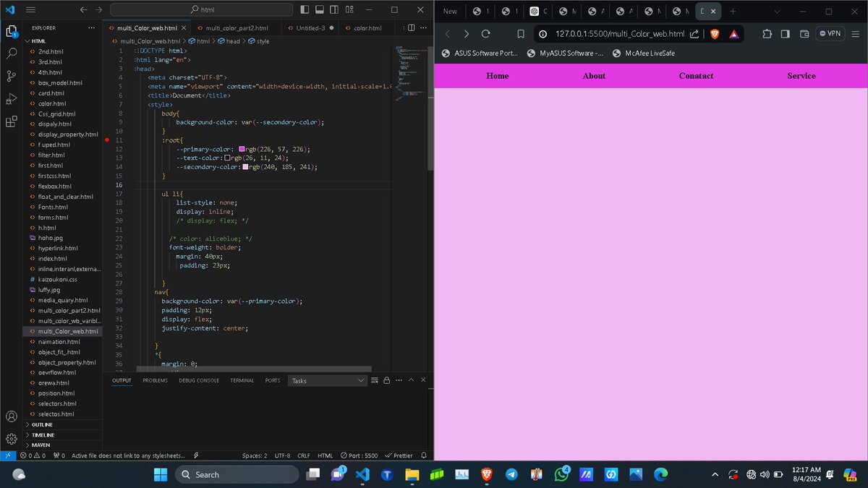Image resolution: width=868 pixels, height=488 pixels.
Task: Open notifications bell in VS Code status bar
Action: click(424, 455)
